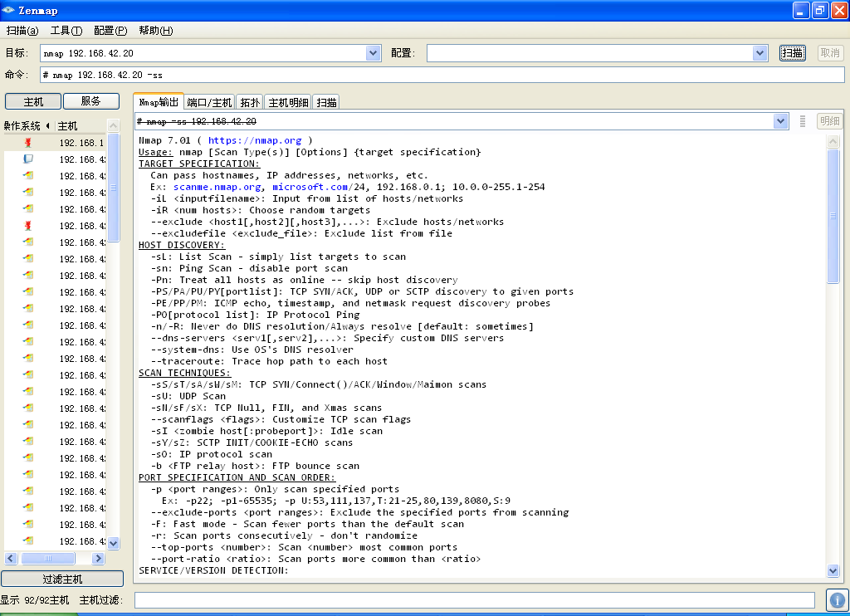Screen dimensions: 850x616
Task: Click host list vertical scrollbar thumb
Action: [113, 188]
